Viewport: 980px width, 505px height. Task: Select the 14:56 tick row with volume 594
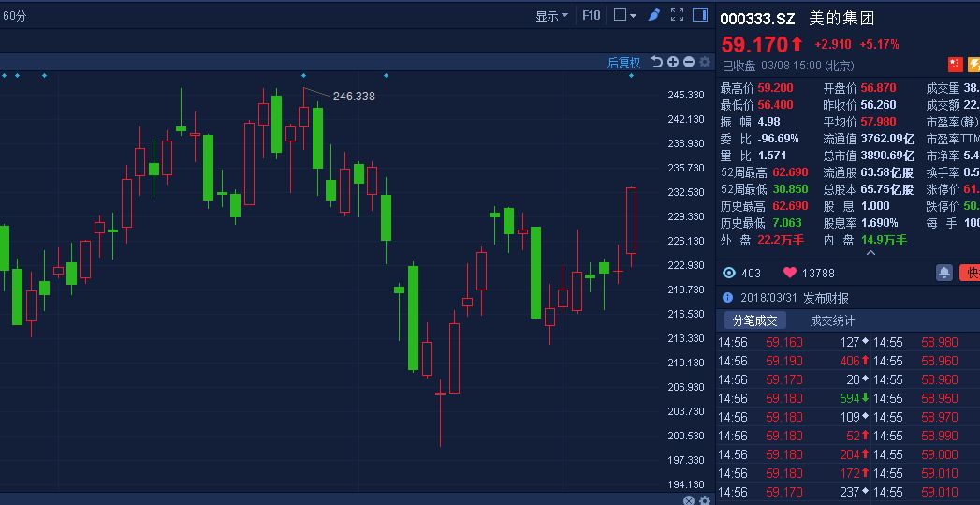[x=794, y=398]
